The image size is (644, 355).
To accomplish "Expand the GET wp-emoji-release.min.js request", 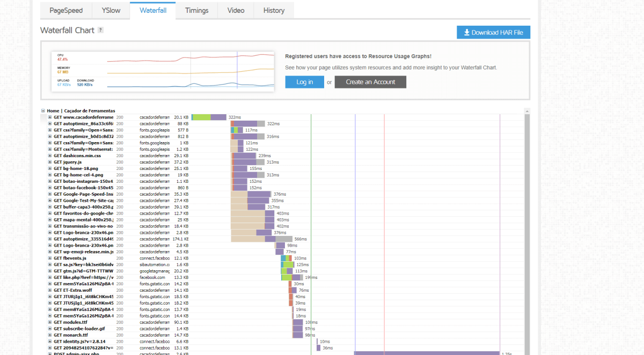I will [x=50, y=252].
